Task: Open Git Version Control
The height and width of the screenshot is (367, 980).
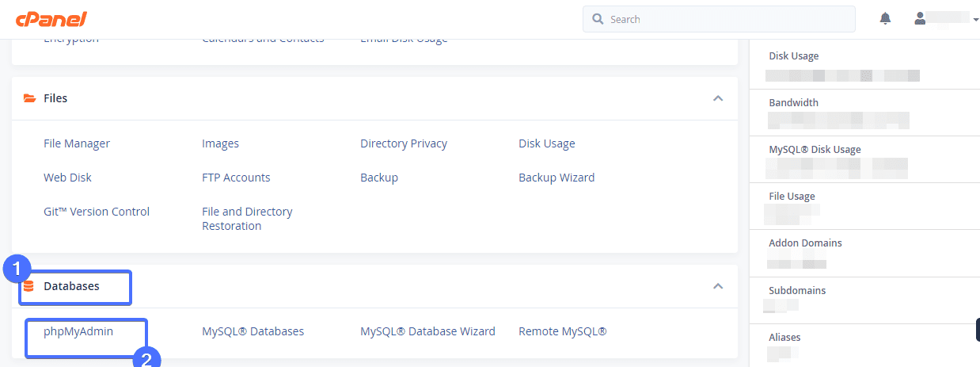Action: (x=97, y=212)
